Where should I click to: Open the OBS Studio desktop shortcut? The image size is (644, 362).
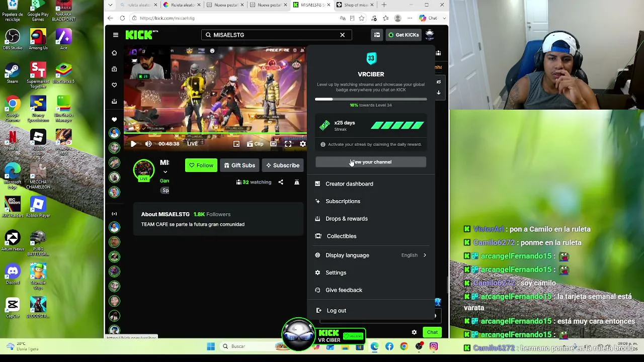coord(13,40)
